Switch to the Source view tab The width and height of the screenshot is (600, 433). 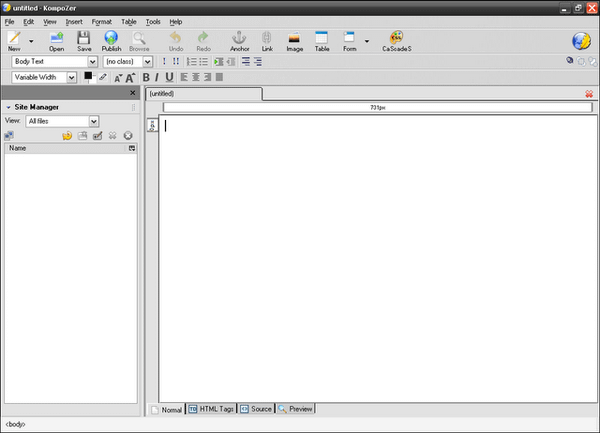coord(256,409)
